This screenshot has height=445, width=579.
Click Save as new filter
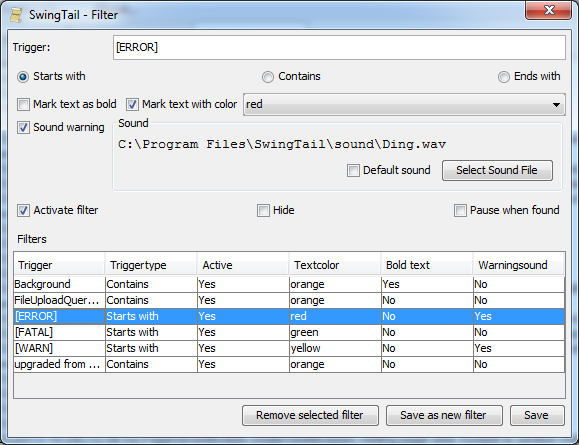[444, 415]
